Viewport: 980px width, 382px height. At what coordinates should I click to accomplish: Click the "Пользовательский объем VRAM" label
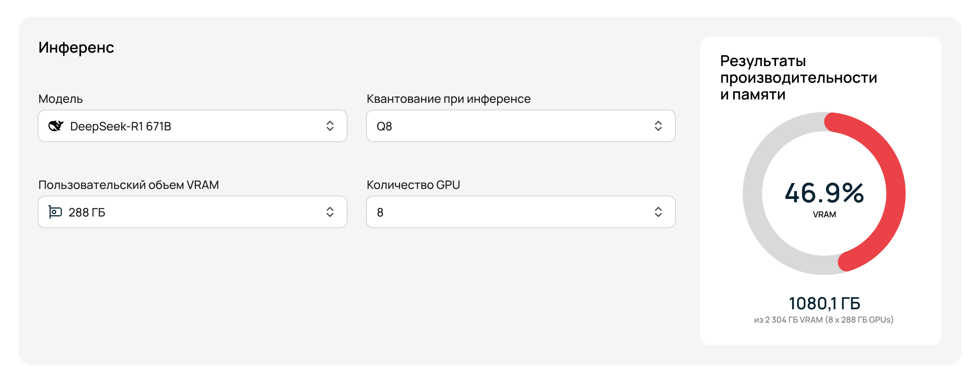(x=128, y=185)
